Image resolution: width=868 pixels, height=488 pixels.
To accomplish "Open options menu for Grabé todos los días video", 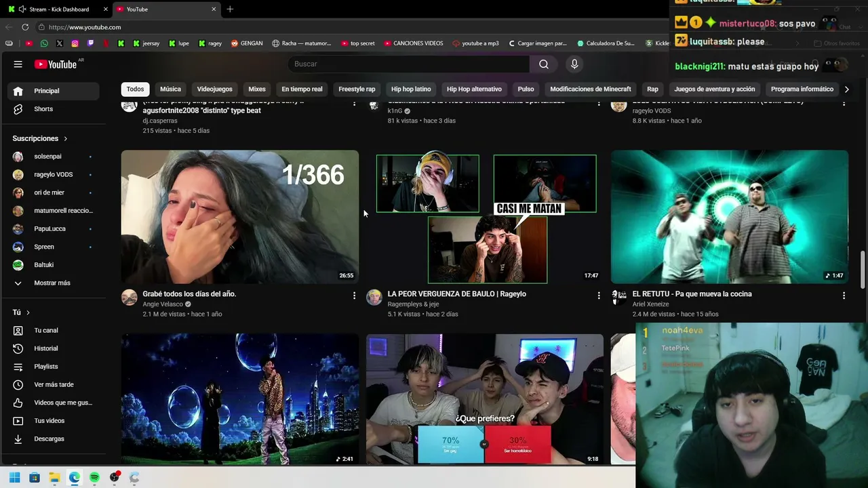I will 354,296.
